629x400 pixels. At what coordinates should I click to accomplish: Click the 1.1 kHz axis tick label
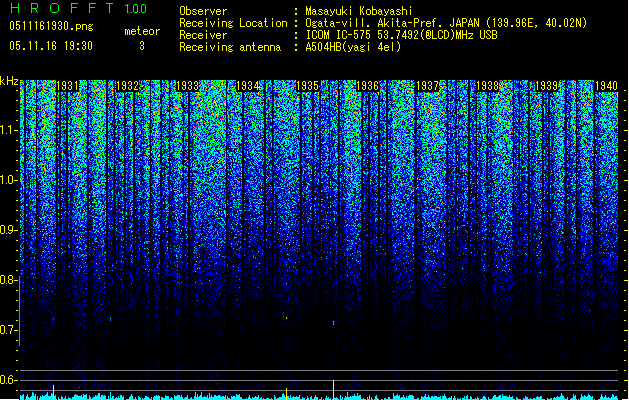(7, 130)
